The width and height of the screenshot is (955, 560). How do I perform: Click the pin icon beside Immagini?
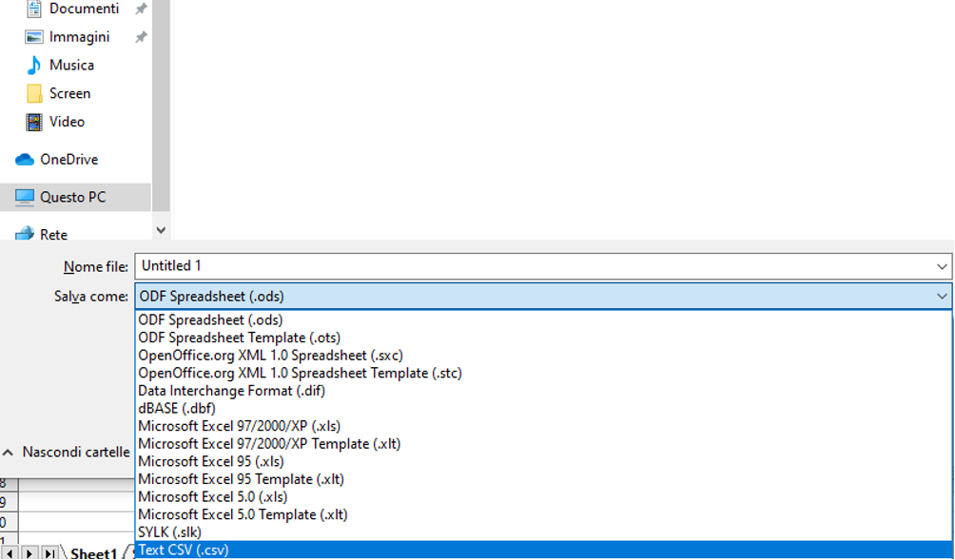142,37
